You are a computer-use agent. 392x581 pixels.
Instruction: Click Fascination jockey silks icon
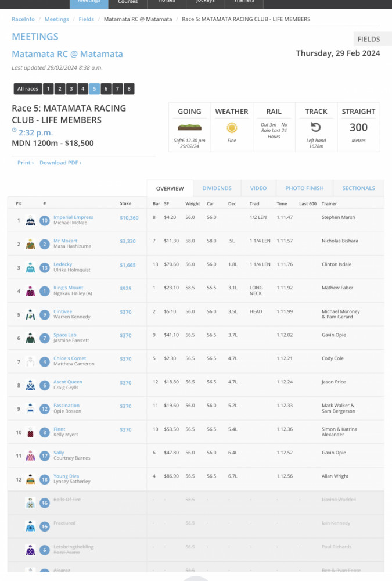click(30, 408)
